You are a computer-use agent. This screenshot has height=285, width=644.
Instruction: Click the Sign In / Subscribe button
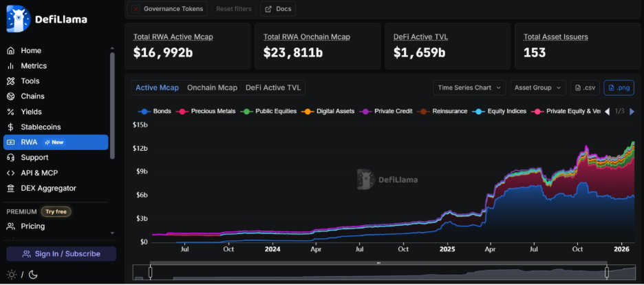pos(61,254)
